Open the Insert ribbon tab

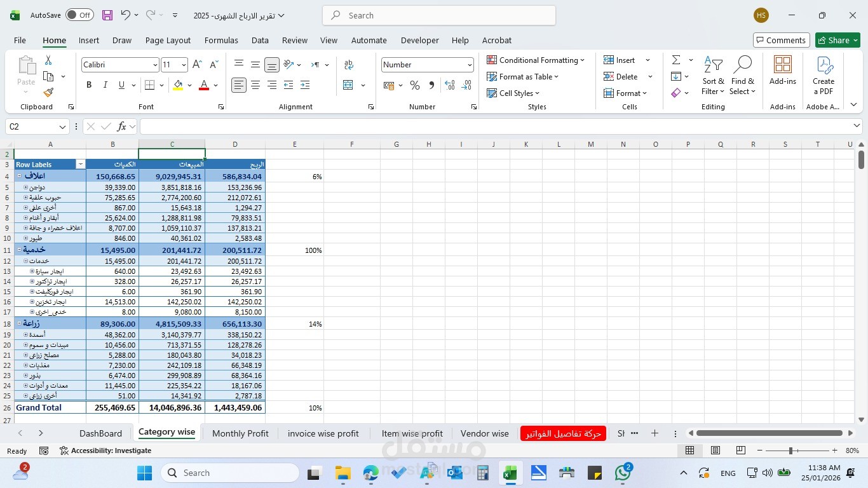point(89,40)
